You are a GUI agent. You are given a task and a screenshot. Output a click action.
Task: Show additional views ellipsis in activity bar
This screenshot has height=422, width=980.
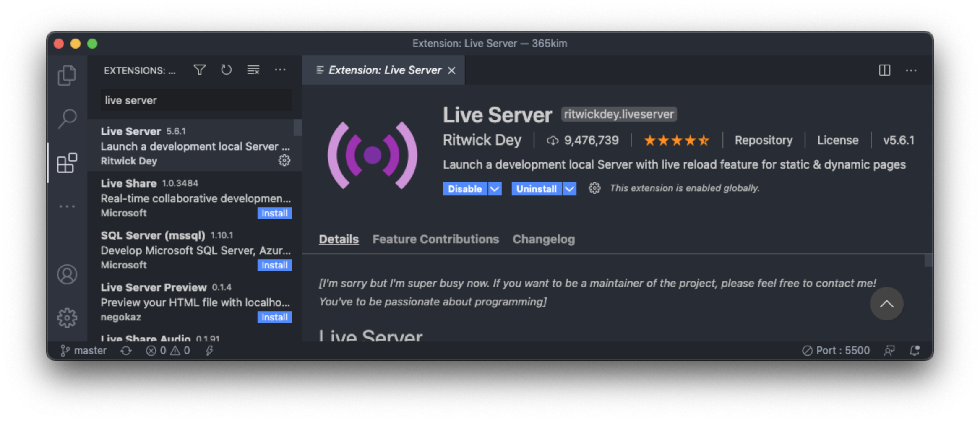[67, 206]
